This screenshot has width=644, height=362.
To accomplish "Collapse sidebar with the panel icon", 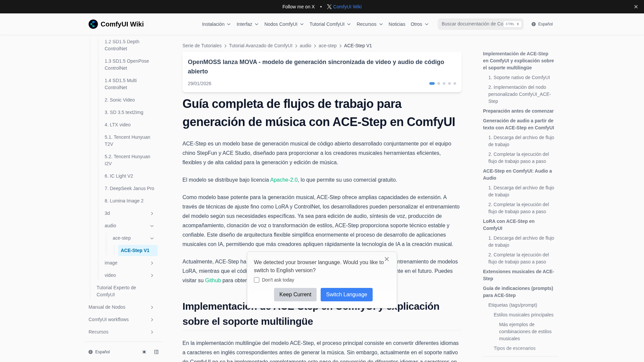I will (156, 352).
